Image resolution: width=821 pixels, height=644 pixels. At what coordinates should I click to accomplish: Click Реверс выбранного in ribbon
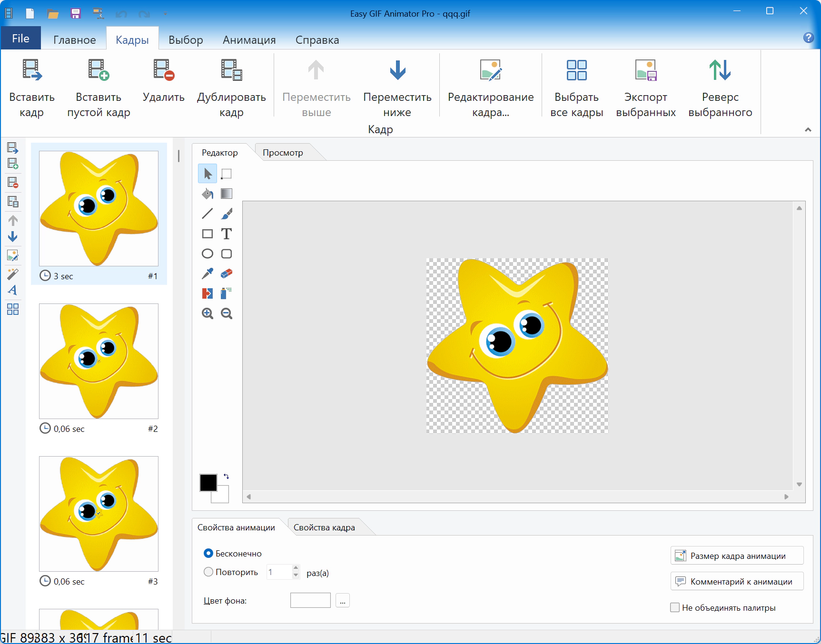point(720,87)
